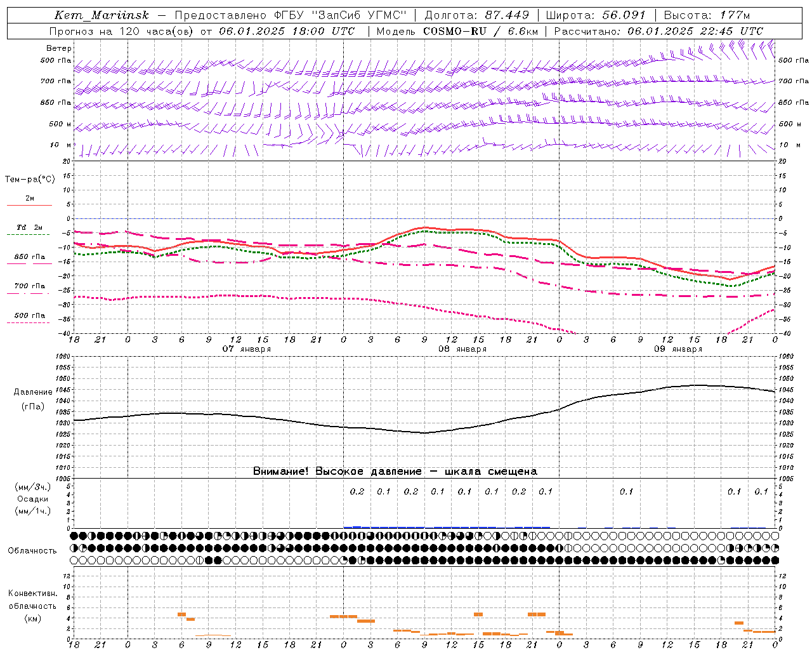The width and height of the screenshot is (812, 650).
Task: Click the 500 м wind level label on left
Action: [x=60, y=124]
